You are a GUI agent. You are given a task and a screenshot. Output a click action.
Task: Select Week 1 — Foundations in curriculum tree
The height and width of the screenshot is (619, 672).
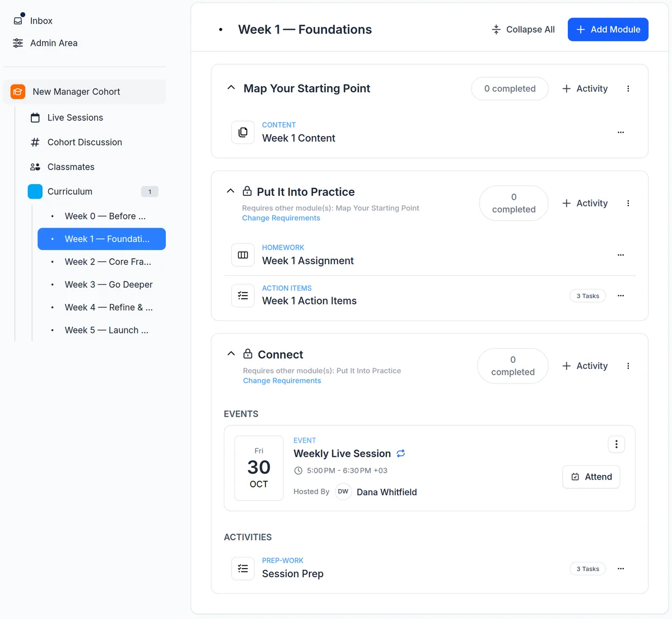(x=102, y=239)
